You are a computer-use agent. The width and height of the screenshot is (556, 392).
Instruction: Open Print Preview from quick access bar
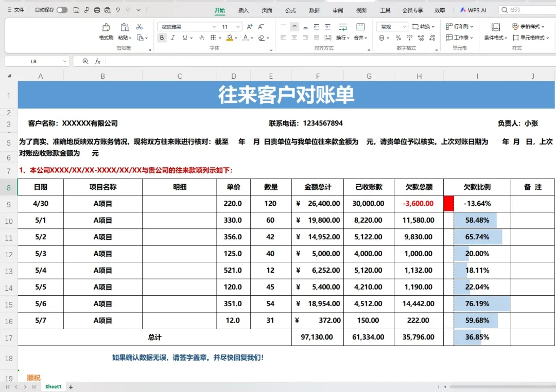[x=108, y=10]
